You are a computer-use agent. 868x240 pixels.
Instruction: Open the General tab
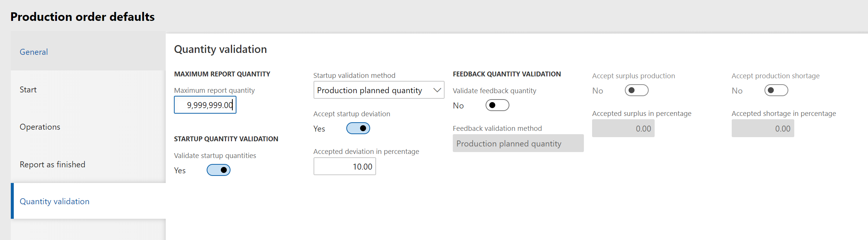click(34, 52)
